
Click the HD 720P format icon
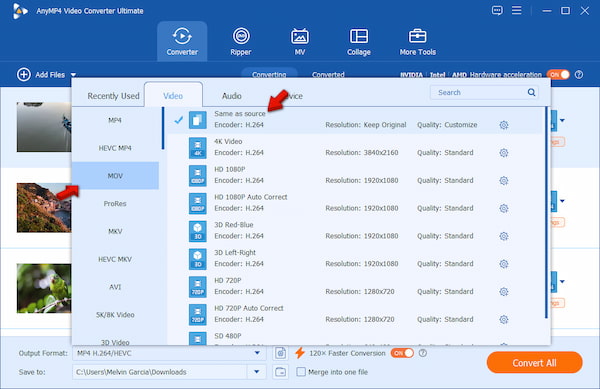197,286
